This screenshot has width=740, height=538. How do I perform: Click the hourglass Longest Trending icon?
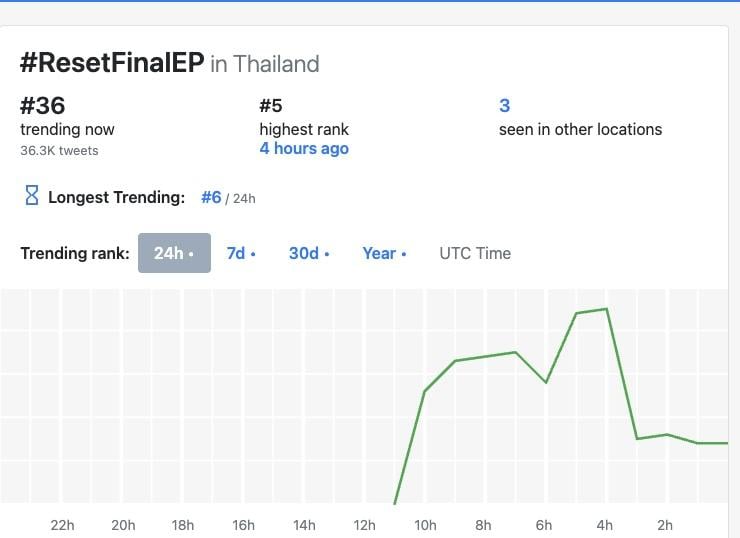pos(30,196)
